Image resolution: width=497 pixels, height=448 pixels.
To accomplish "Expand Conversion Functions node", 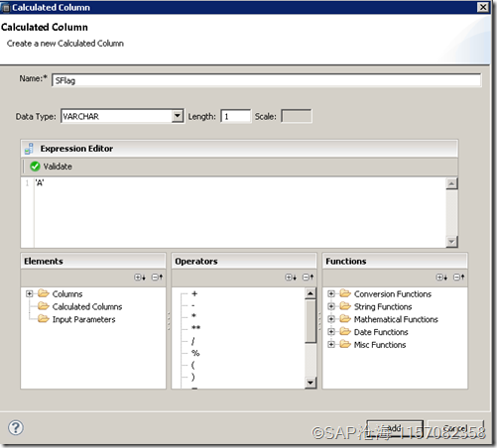I will pos(331,293).
